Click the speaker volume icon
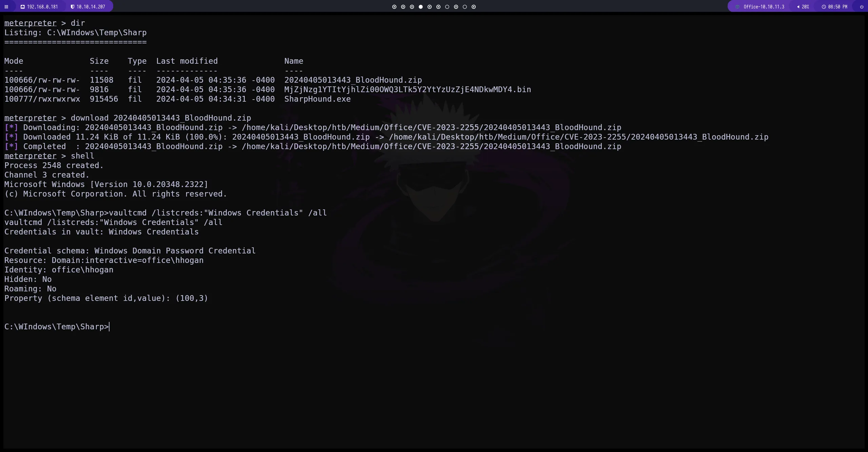The image size is (868, 452). 798,7
